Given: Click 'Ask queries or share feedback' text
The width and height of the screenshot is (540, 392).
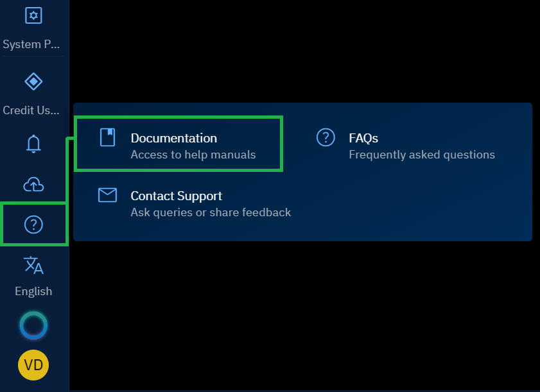Looking at the screenshot, I should pyautogui.click(x=211, y=212).
